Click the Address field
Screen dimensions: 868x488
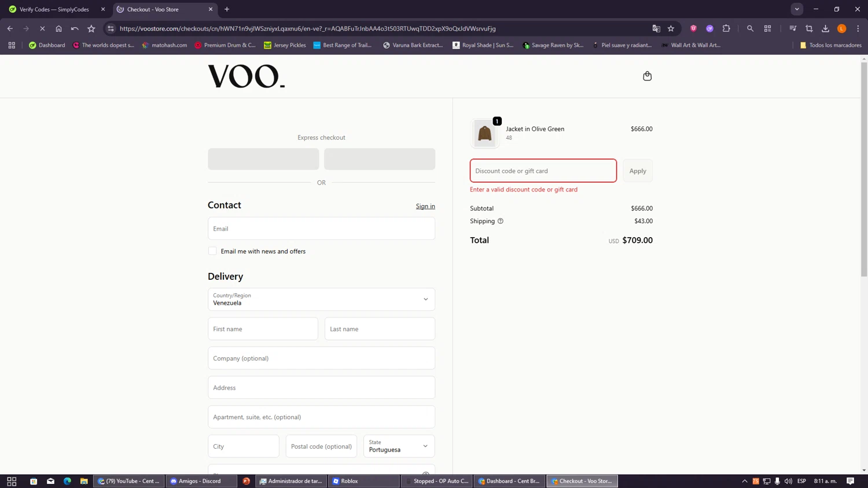pos(321,388)
